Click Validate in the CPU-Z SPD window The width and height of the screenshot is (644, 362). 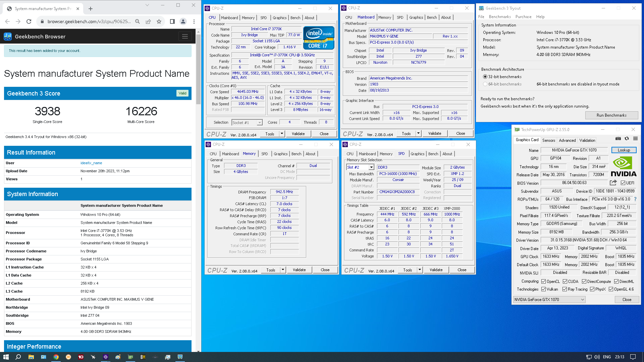(x=436, y=270)
